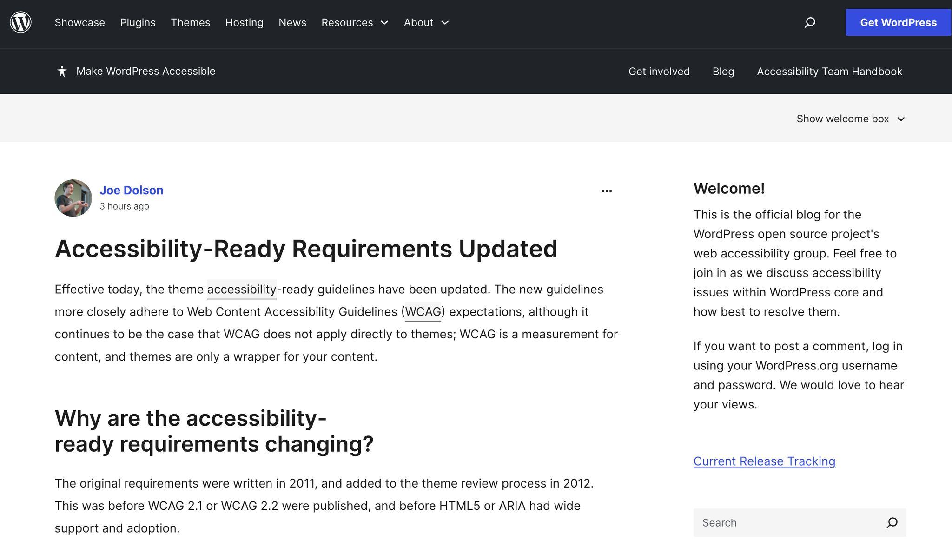952x560 pixels.
Task: Expand the Show welcome box toggle
Action: pos(851,119)
